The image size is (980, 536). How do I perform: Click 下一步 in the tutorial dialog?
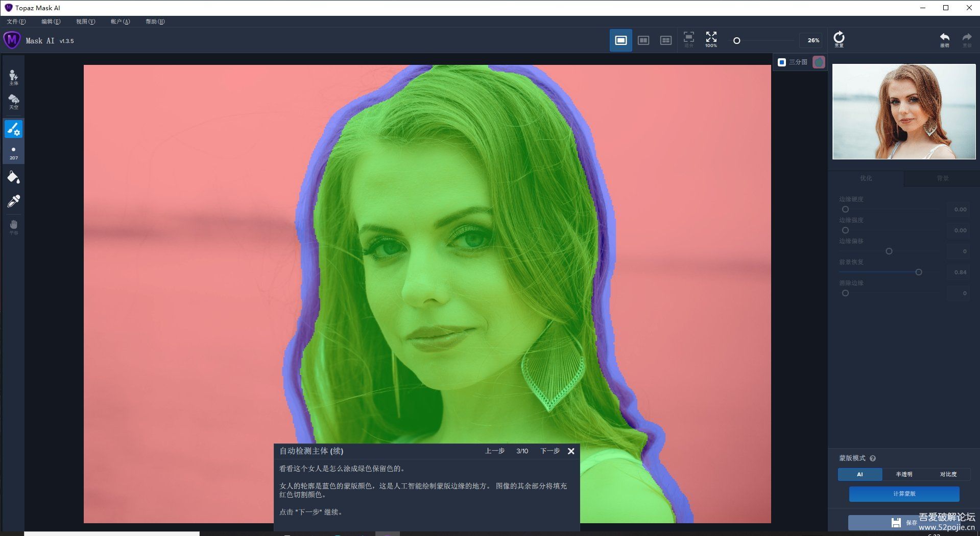click(x=549, y=451)
